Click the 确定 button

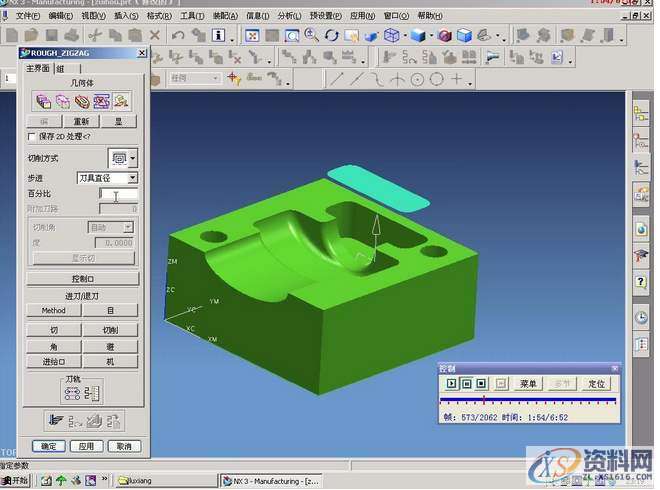[48, 446]
